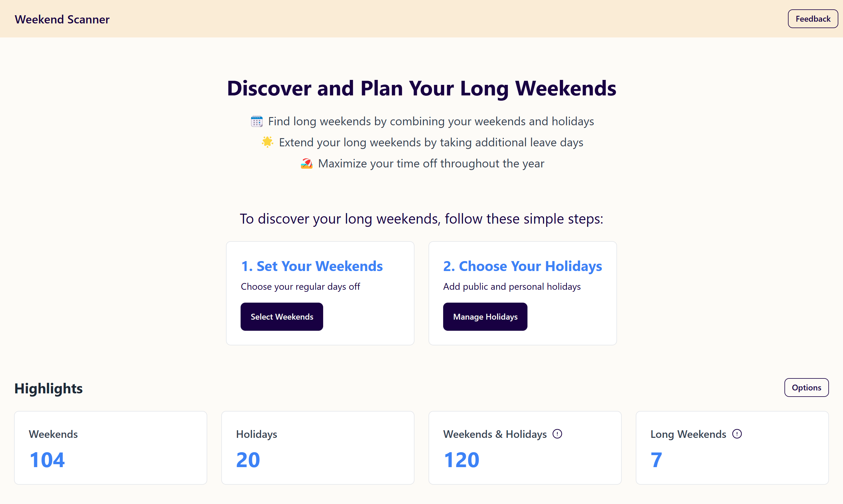Image resolution: width=843 pixels, height=504 pixels.
Task: Select the Holidays highlight card
Action: [x=318, y=448]
